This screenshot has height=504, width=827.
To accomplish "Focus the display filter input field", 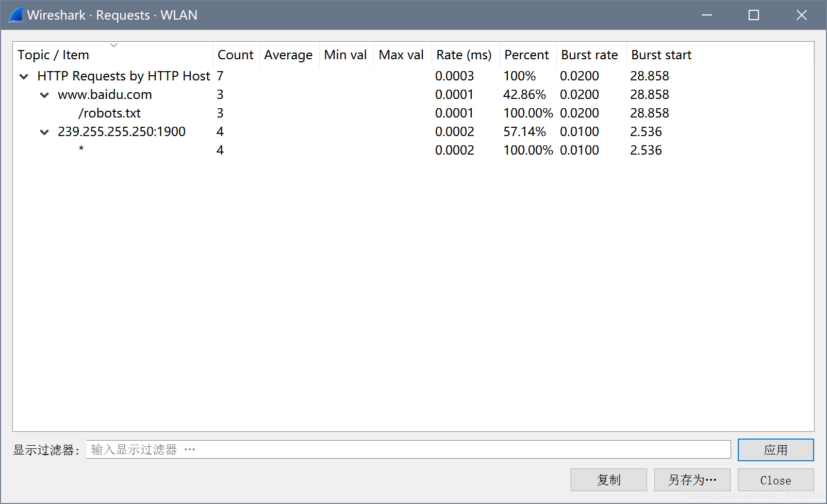I will [408, 449].
